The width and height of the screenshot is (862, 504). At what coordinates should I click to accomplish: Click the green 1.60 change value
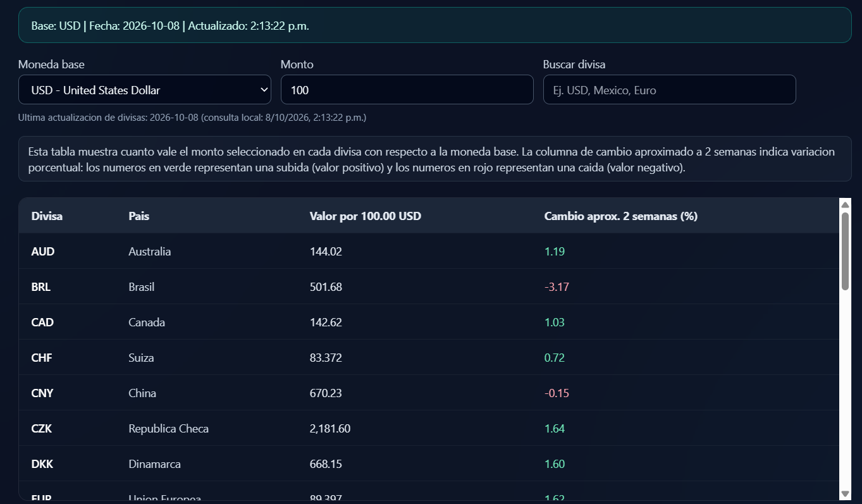(555, 464)
